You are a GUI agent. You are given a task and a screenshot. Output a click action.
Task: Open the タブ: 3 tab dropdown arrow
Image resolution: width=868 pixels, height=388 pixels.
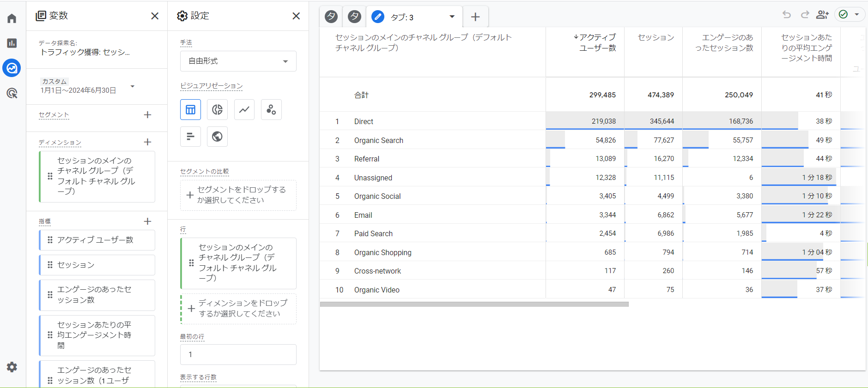[x=452, y=17]
